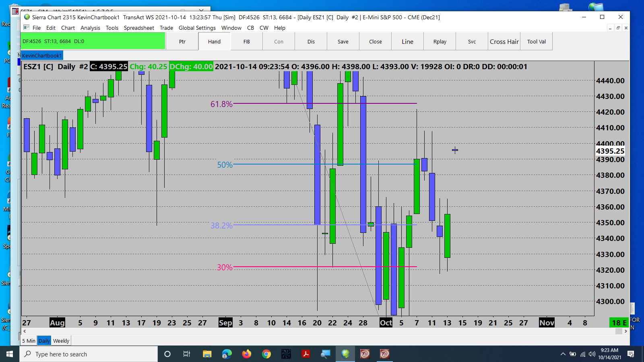This screenshot has width=644, height=362.
Task: Select the Ptr pointer tool button
Action: pyautogui.click(x=182, y=41)
